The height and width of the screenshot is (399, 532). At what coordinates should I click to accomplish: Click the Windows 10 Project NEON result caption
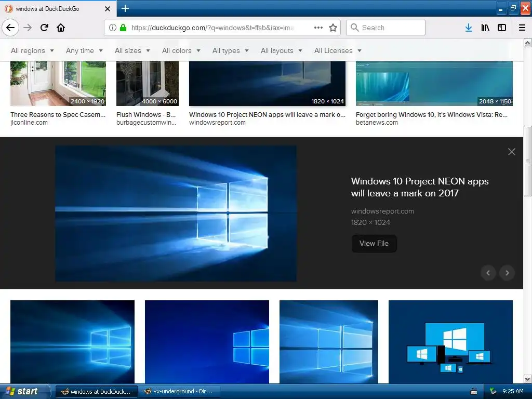[x=267, y=114]
